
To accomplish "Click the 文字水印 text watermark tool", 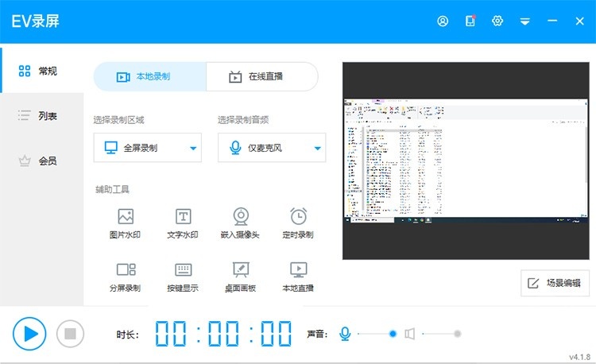I will [183, 223].
